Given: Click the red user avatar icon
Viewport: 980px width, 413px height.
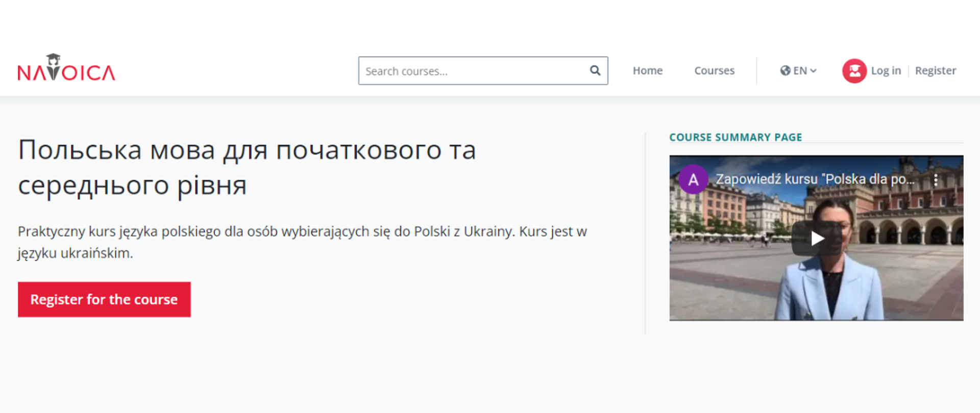Looking at the screenshot, I should pos(854,71).
